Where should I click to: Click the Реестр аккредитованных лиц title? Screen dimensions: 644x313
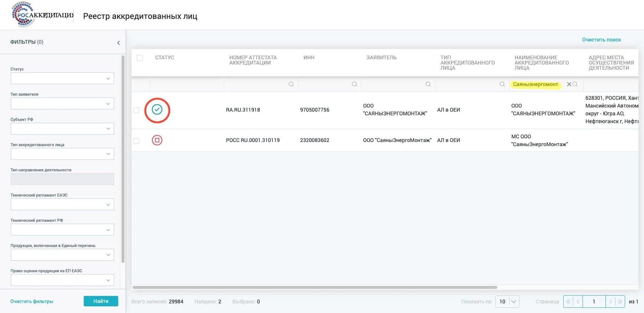(x=140, y=16)
